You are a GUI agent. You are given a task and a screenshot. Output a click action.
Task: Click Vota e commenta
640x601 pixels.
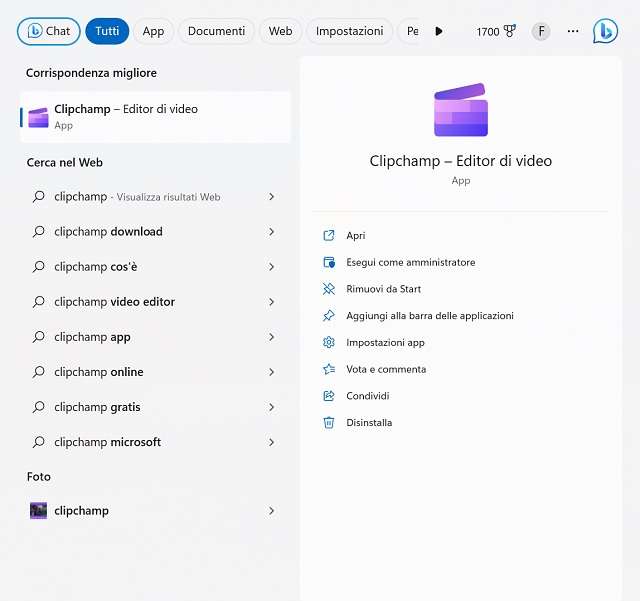point(386,369)
